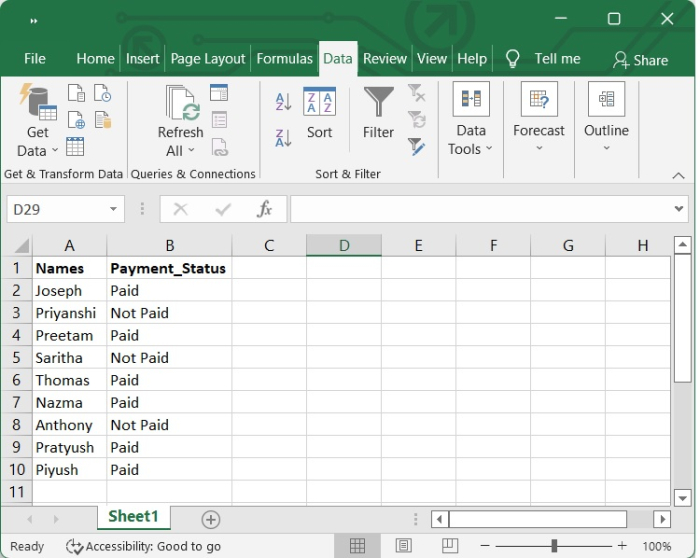Click the formula Cancel X button
The width and height of the screenshot is (700, 558).
pyautogui.click(x=180, y=209)
